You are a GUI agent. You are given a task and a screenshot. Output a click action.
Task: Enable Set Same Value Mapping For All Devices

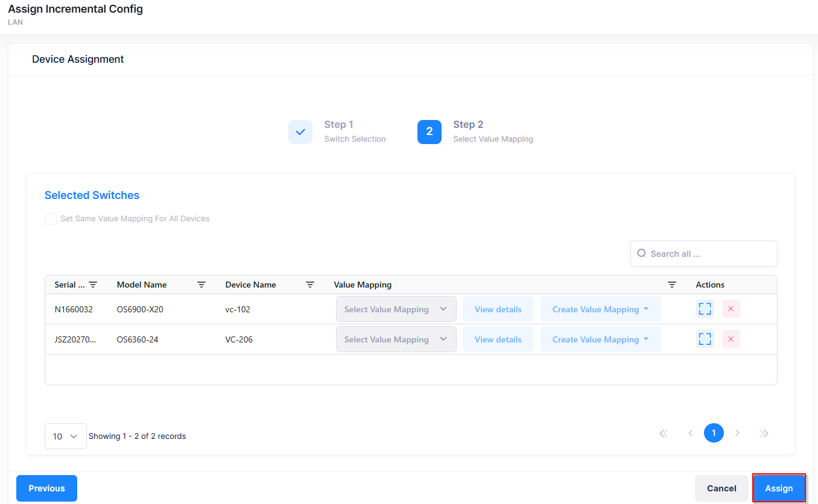pyautogui.click(x=51, y=219)
